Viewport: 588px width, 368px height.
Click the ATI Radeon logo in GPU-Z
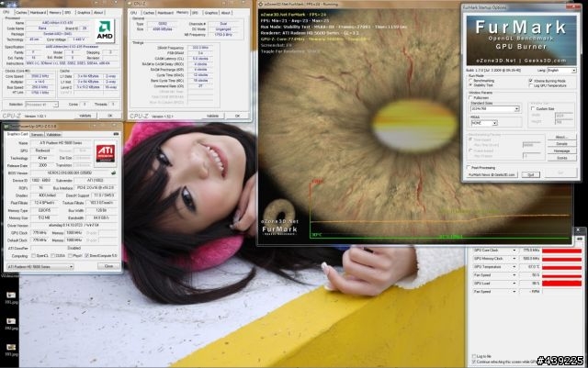coord(106,152)
